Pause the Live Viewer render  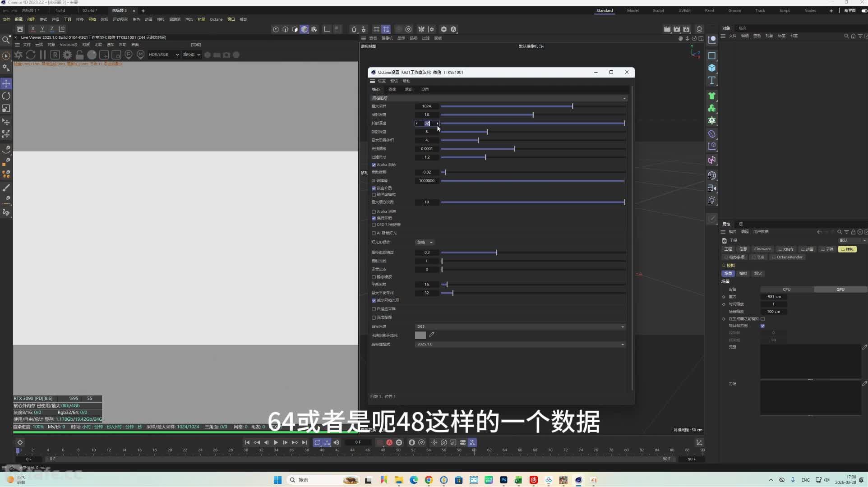click(x=43, y=55)
